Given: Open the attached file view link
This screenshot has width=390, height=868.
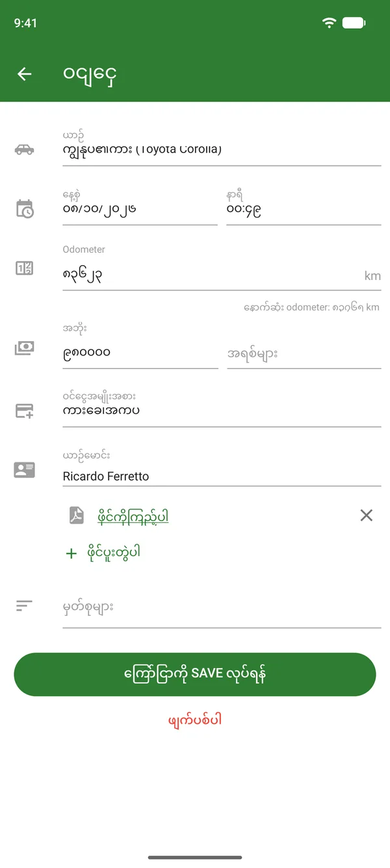Looking at the screenshot, I should pos(133,517).
